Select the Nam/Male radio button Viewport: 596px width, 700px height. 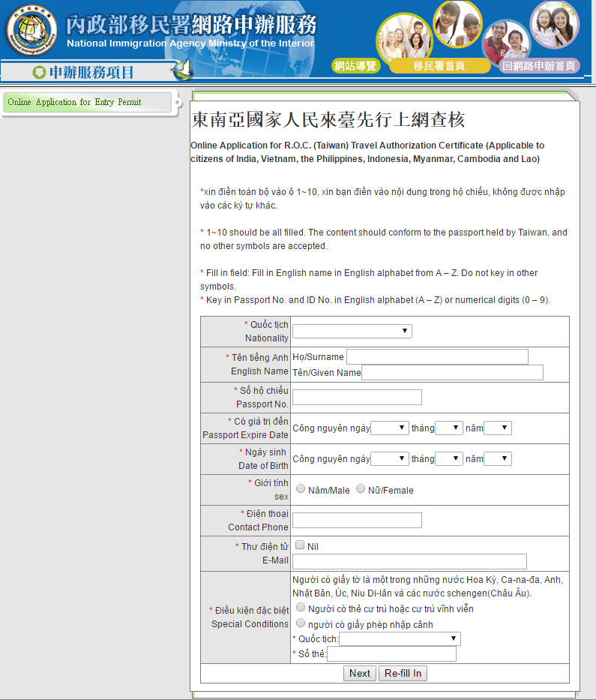coord(301,489)
